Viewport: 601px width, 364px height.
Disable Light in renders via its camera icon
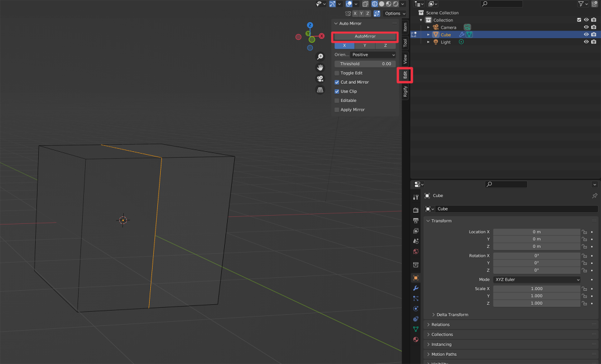[x=594, y=42]
